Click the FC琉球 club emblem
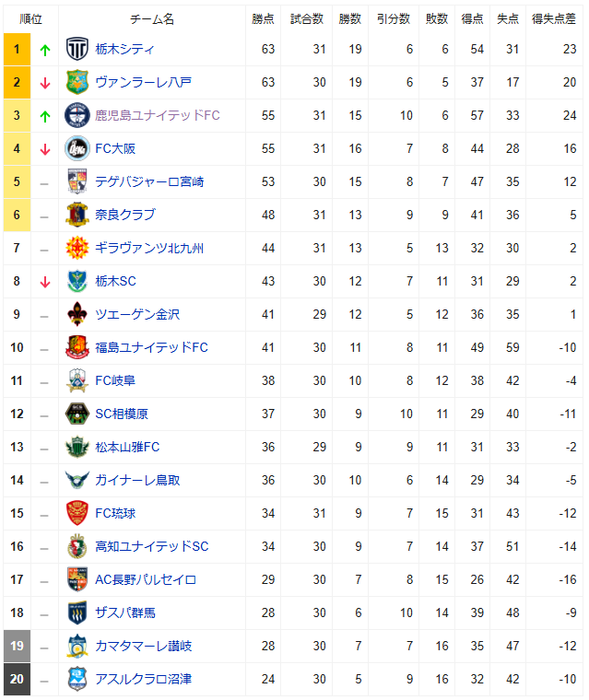 77,514
